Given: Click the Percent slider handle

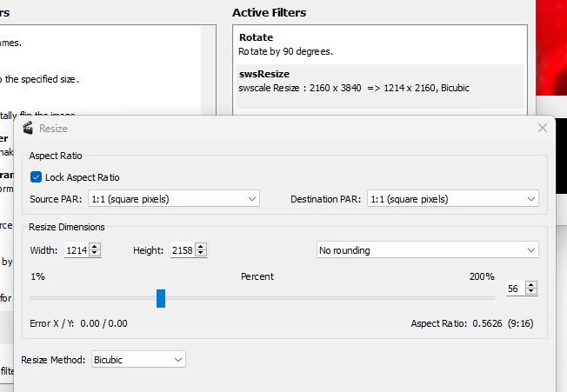Looking at the screenshot, I should click(x=161, y=298).
